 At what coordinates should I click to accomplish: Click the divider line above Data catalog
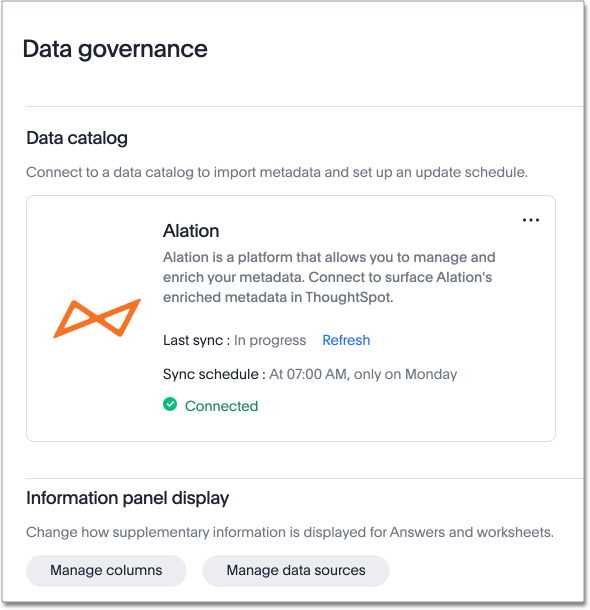[x=305, y=106]
